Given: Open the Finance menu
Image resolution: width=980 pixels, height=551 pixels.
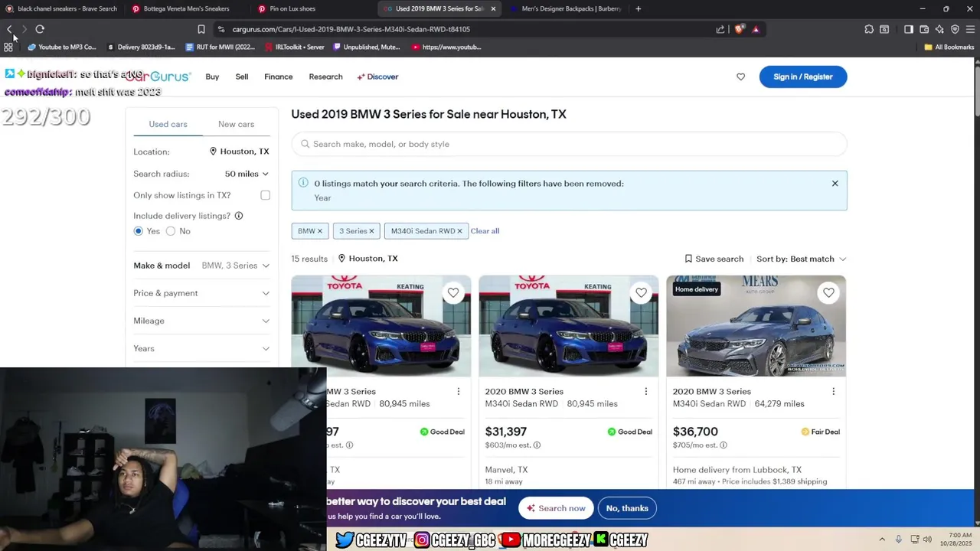Looking at the screenshot, I should coord(279,77).
